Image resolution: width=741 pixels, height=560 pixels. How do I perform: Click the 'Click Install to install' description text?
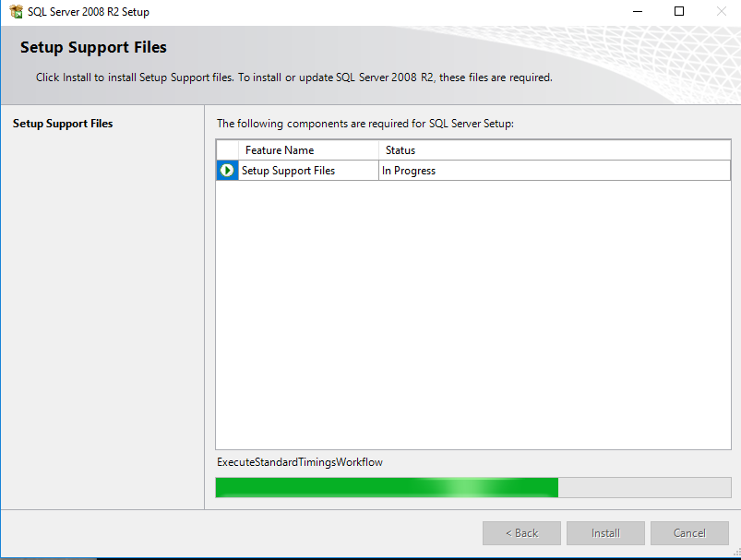[294, 77]
